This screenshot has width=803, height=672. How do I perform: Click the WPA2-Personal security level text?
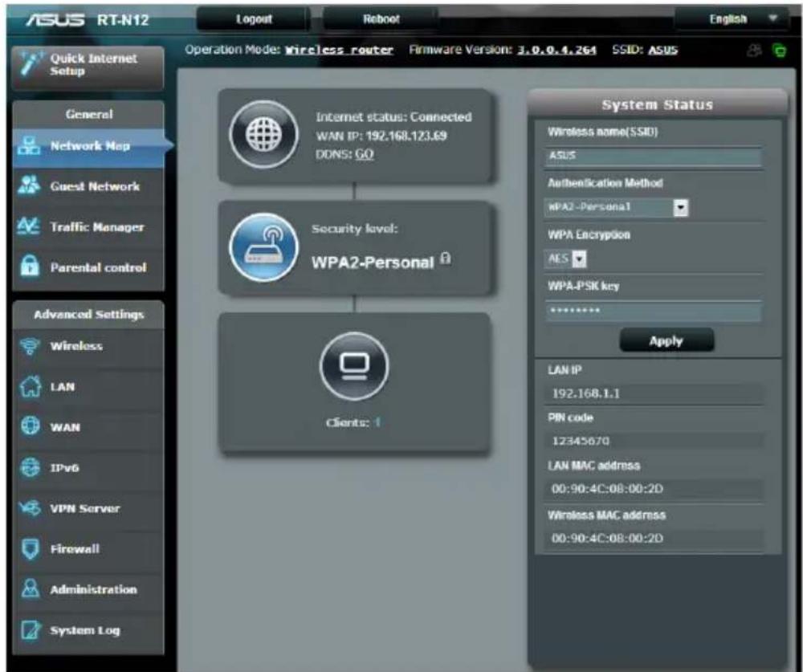(x=373, y=263)
